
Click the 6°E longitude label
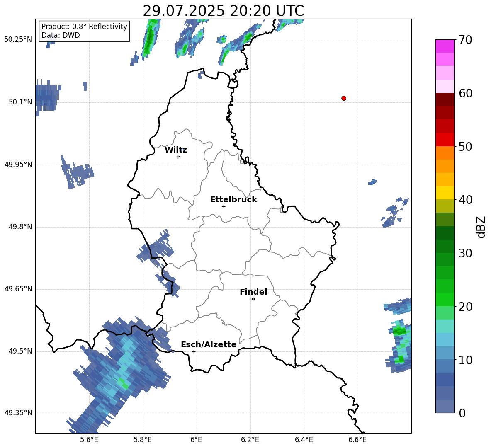pos(196,440)
